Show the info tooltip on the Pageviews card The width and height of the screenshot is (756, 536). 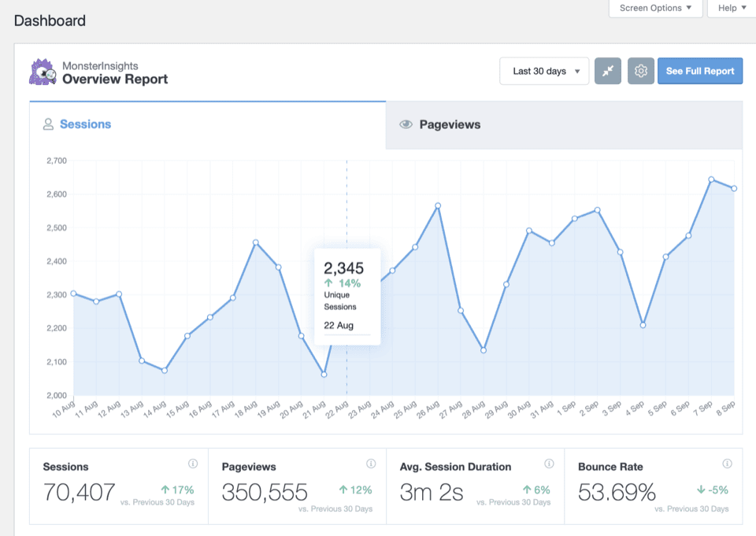point(372,464)
